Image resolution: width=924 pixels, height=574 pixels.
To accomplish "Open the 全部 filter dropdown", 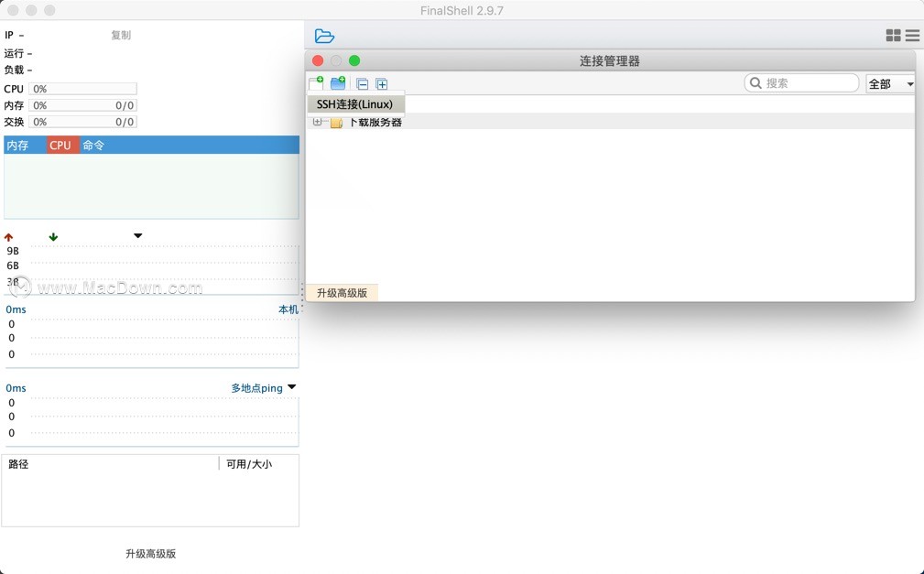I will click(890, 83).
